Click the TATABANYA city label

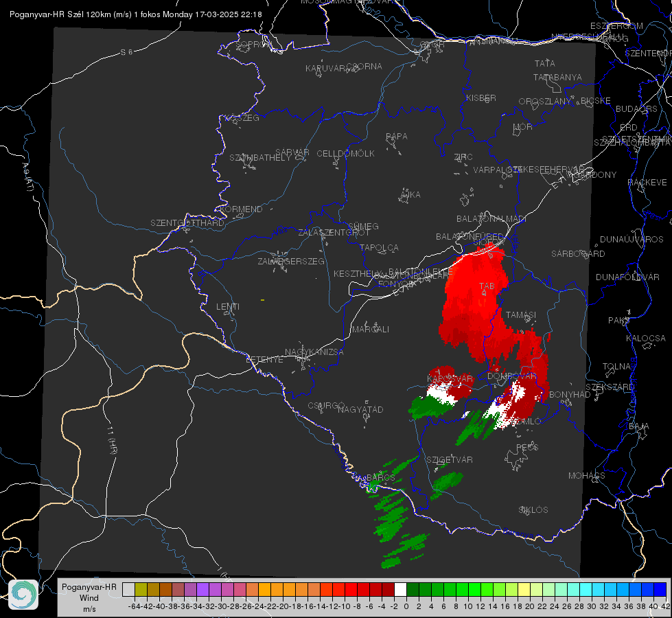point(557,77)
